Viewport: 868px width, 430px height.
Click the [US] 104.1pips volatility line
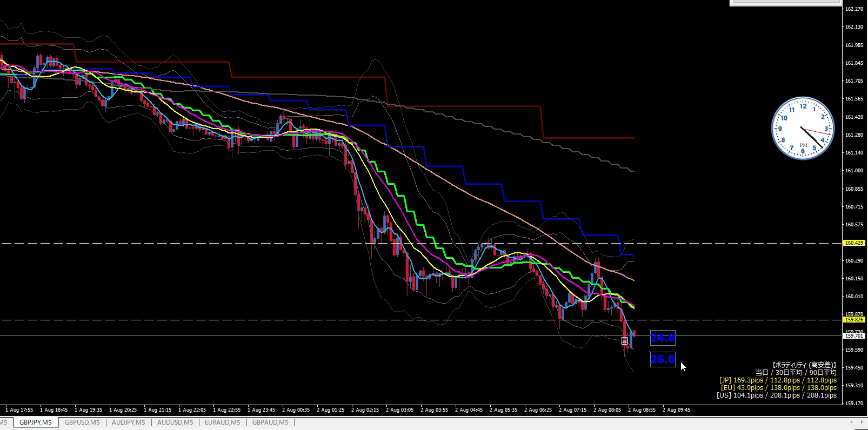pos(777,395)
